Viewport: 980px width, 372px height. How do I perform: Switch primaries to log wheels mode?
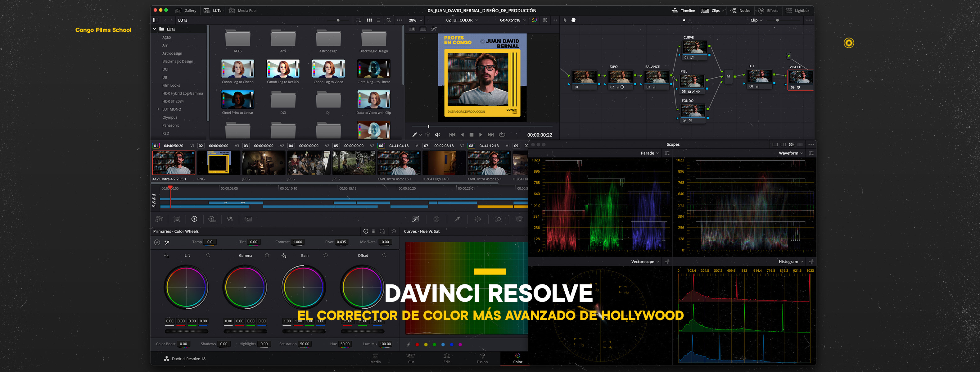(382, 231)
